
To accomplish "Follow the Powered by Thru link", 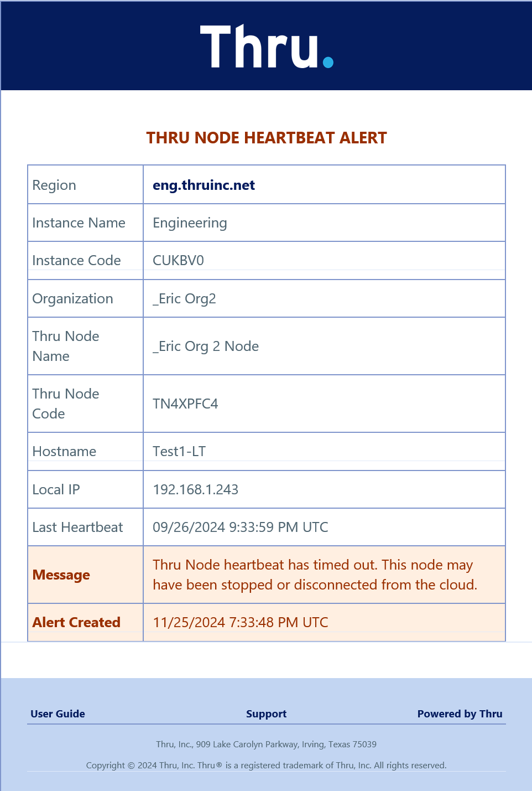I will (460, 714).
